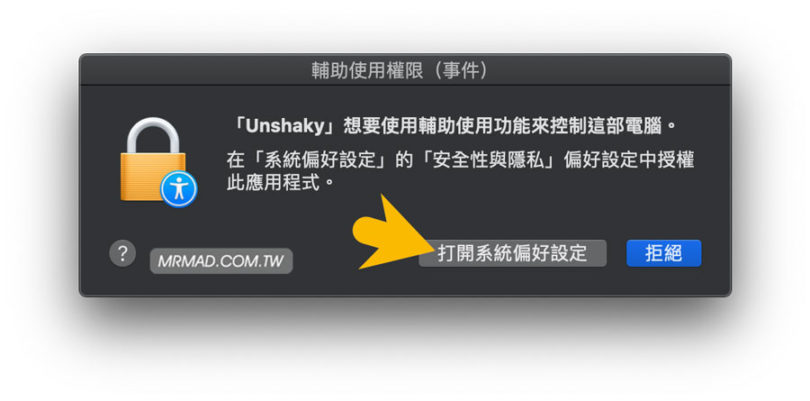Choose 打開系統偏好設定 to open System Preferences
The width and height of the screenshot is (810, 401).
point(512,253)
